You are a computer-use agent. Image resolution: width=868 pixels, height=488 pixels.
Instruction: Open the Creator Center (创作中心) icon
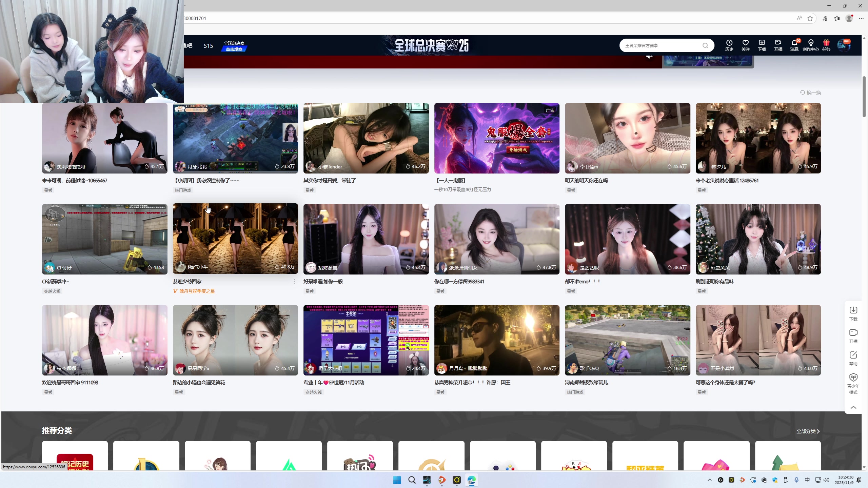coord(811,43)
